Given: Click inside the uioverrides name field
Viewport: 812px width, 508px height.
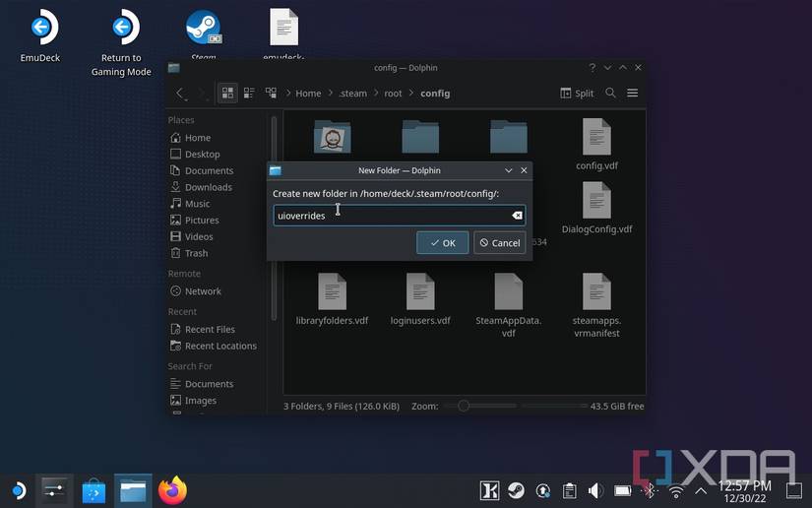Looking at the screenshot, I should pos(394,216).
